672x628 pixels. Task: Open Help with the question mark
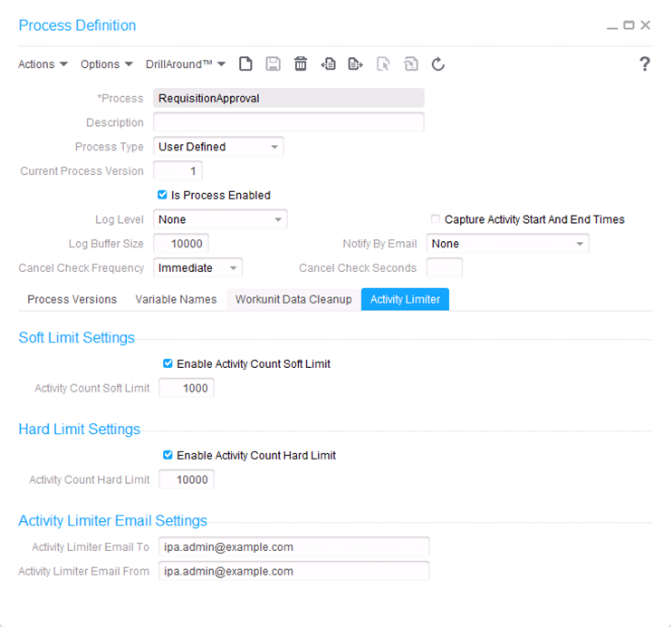pyautogui.click(x=644, y=63)
